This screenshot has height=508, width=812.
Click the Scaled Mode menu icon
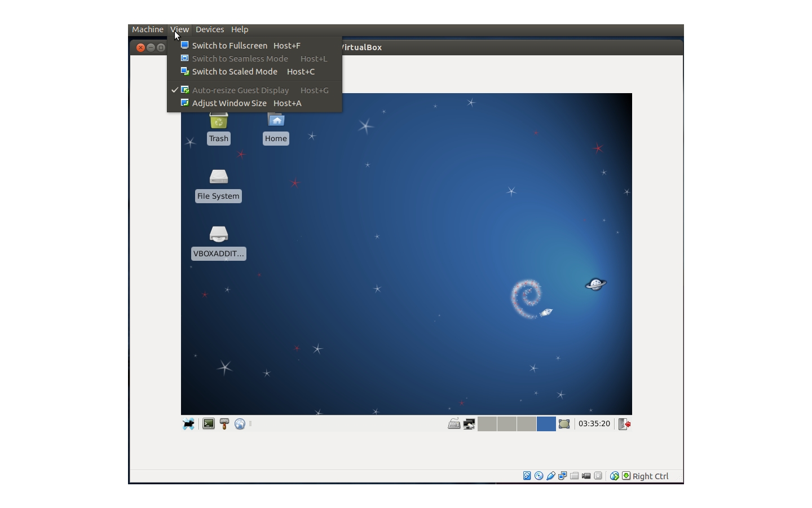pos(184,71)
